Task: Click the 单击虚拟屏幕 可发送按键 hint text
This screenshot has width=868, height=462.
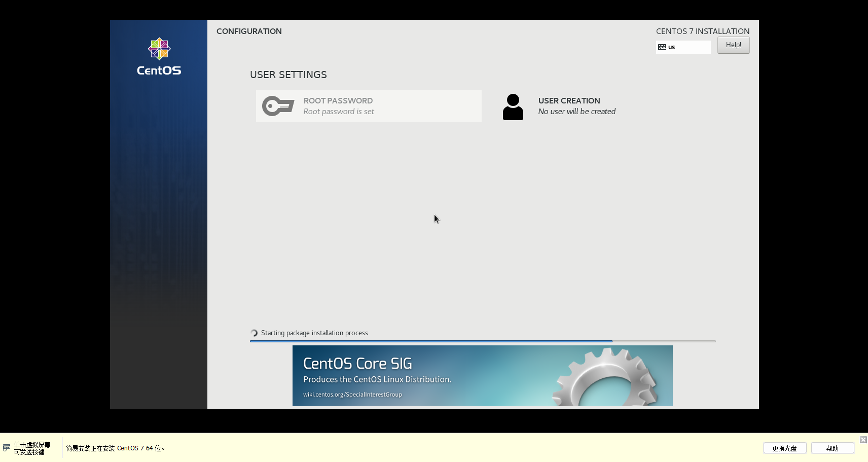Action: click(x=32, y=448)
